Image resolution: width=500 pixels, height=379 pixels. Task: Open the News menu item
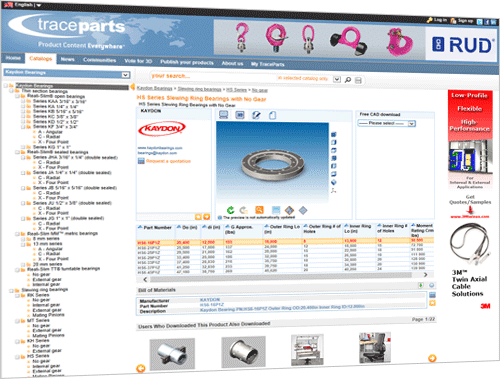pos(67,59)
